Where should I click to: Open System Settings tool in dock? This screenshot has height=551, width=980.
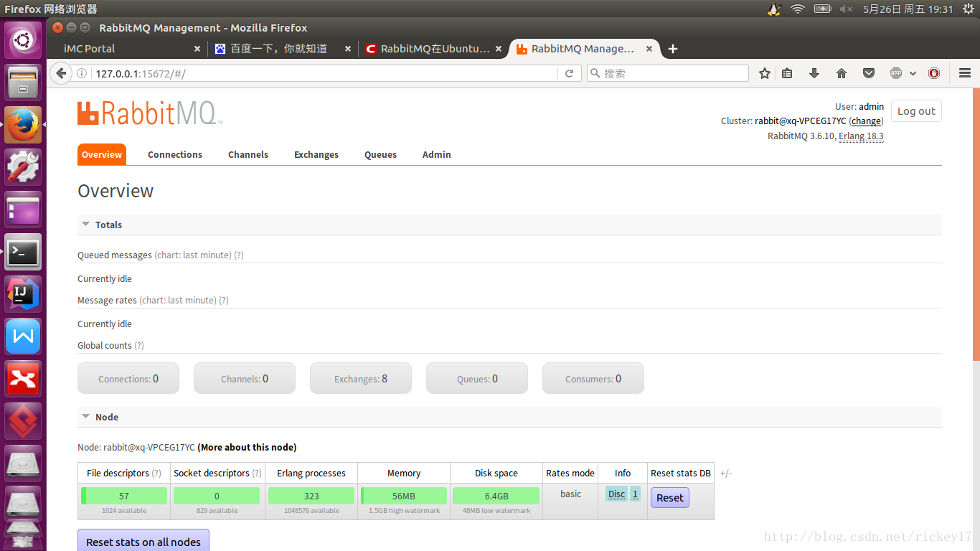(x=24, y=167)
